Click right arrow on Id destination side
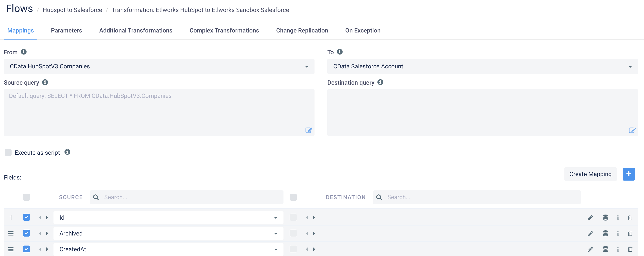The image size is (644, 256). 314,218
